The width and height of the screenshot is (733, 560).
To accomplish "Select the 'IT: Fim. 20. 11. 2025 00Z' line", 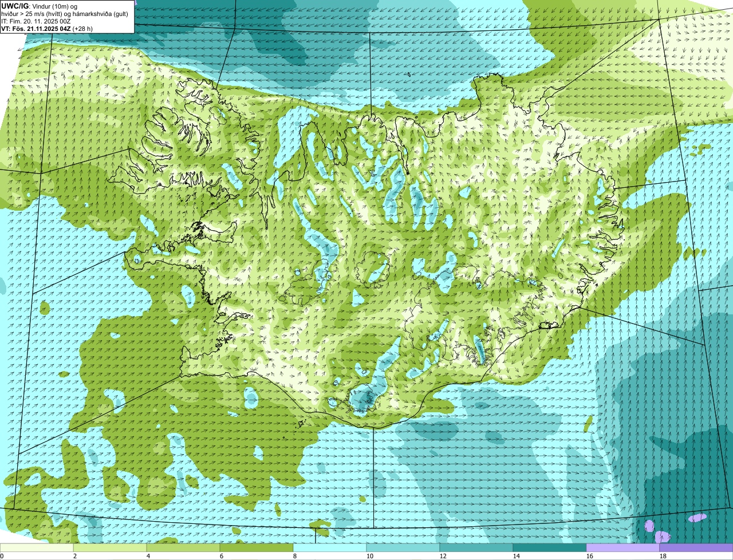I will 36,21.
